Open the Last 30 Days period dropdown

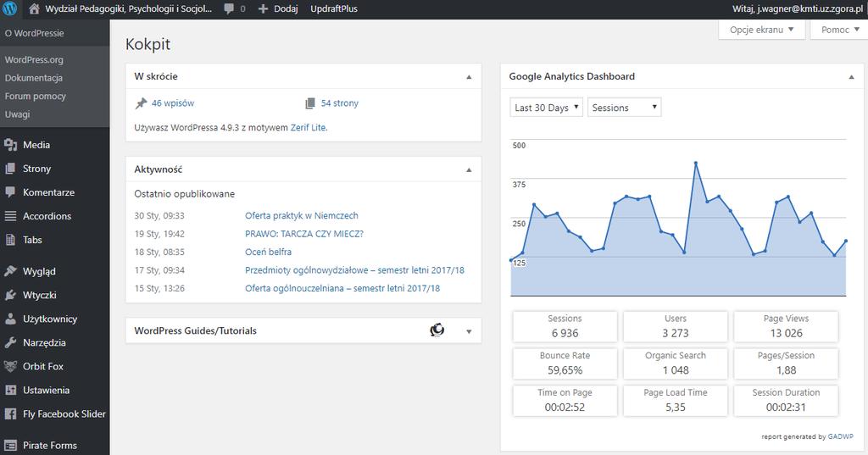pyautogui.click(x=546, y=108)
